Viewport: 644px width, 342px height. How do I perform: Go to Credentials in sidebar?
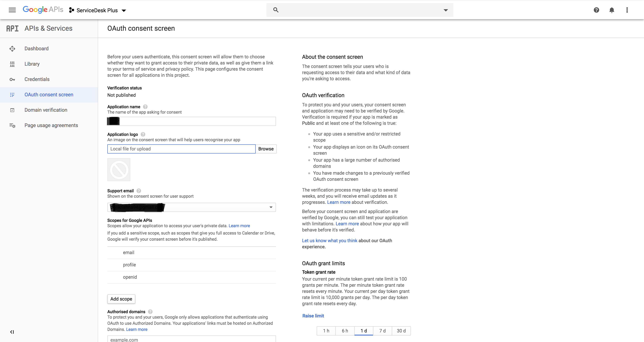[x=37, y=79]
